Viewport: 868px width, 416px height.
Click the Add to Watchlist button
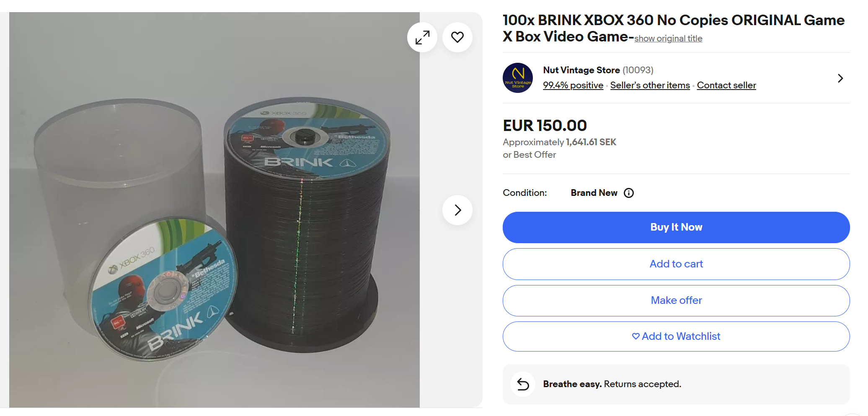point(676,336)
